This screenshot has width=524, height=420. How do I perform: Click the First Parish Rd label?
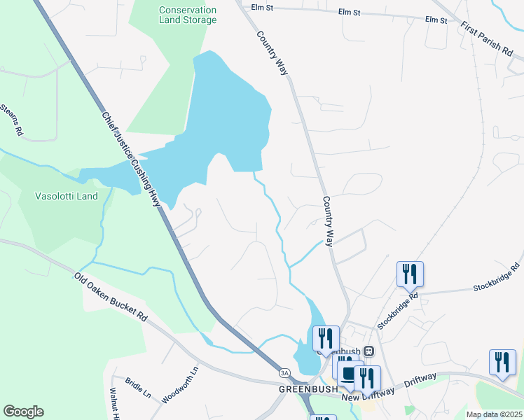[487, 38]
